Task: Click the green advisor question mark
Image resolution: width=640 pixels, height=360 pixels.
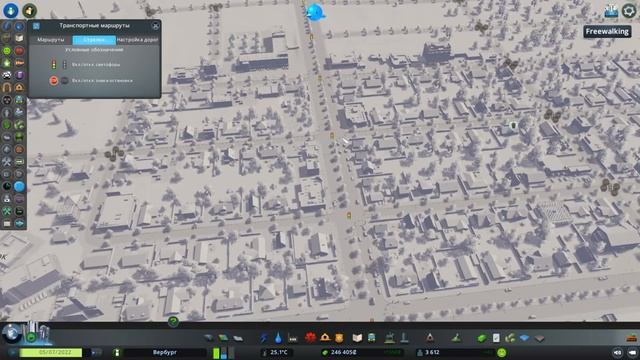Action: [x=173, y=322]
